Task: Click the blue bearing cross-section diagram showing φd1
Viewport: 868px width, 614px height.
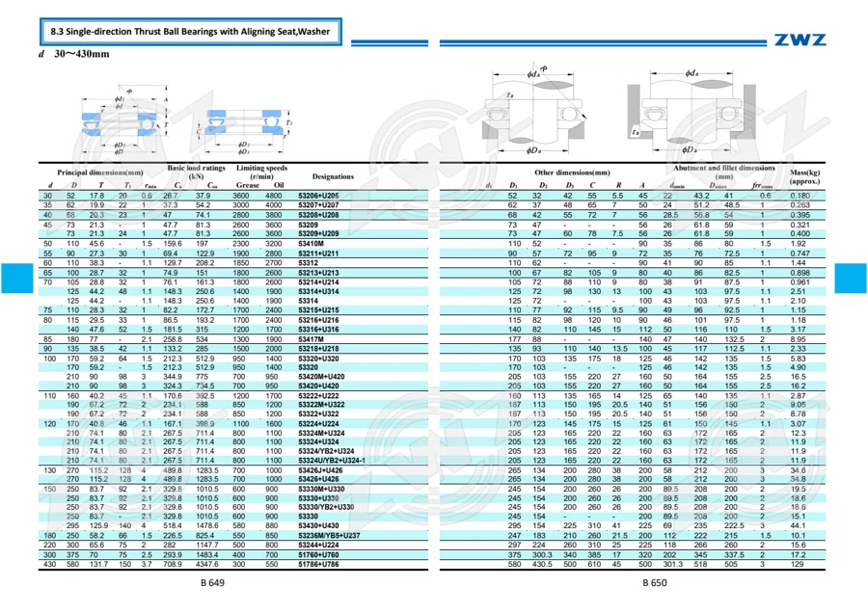Action: pos(125,119)
